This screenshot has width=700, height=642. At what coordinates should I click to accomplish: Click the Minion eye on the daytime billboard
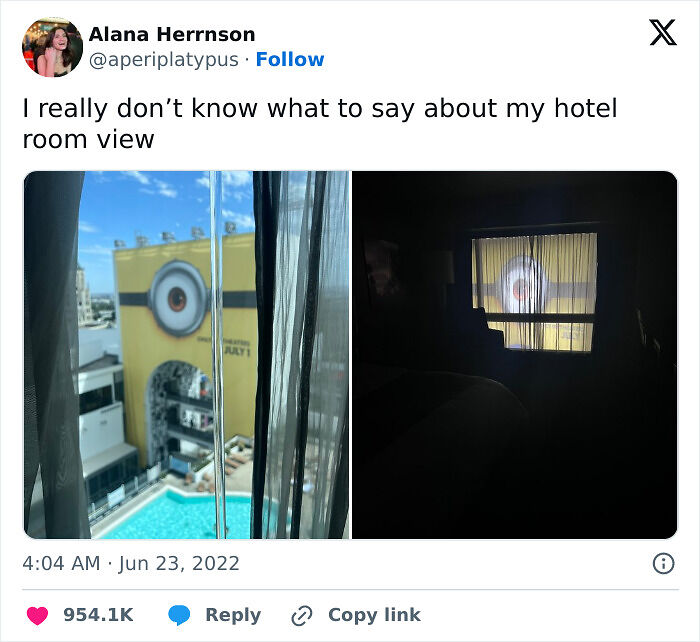(178, 298)
